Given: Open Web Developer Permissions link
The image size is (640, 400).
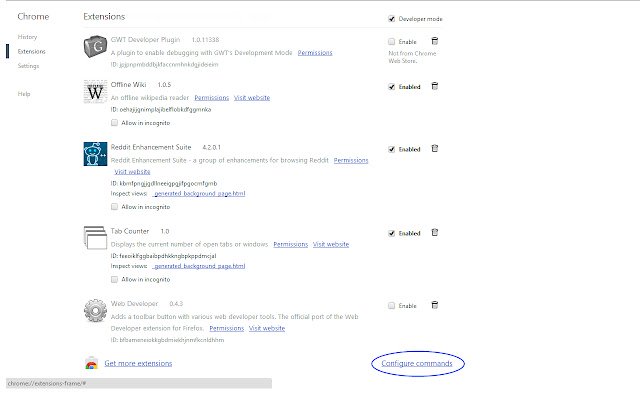Looking at the screenshot, I should pos(227,328).
